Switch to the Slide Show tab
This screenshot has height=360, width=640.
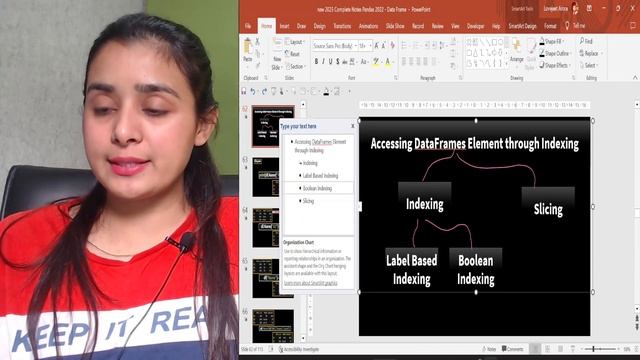tap(395, 26)
